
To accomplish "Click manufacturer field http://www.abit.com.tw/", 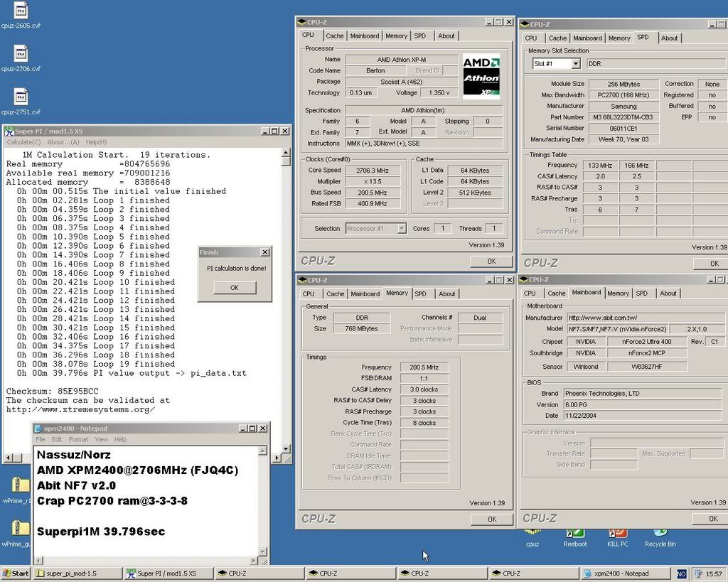I will pos(646,318).
